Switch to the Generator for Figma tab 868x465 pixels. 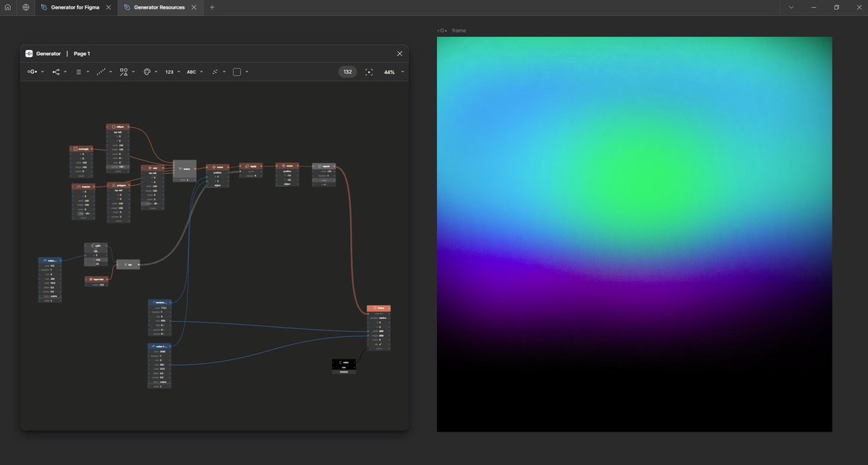tap(76, 7)
